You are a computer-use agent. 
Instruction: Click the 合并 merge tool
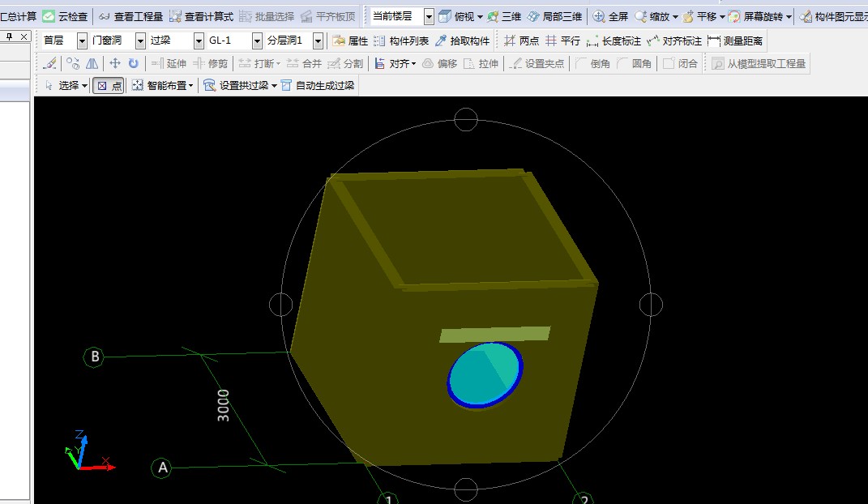[x=304, y=64]
